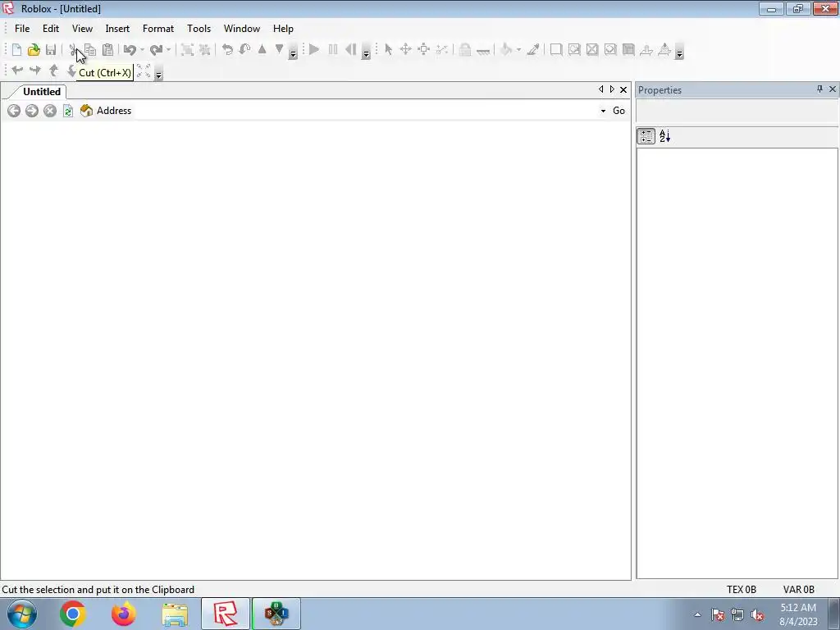
Task: Open the Edit menu
Action: click(x=51, y=29)
